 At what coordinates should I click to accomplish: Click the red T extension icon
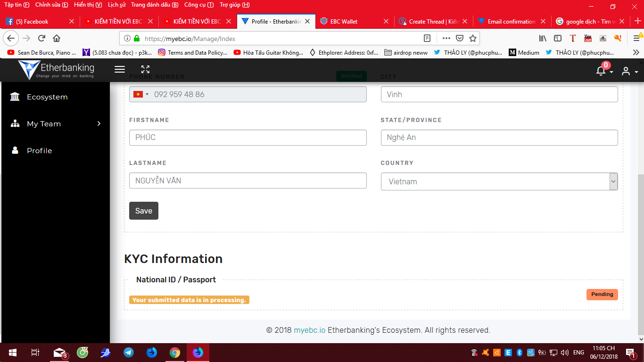573,38
